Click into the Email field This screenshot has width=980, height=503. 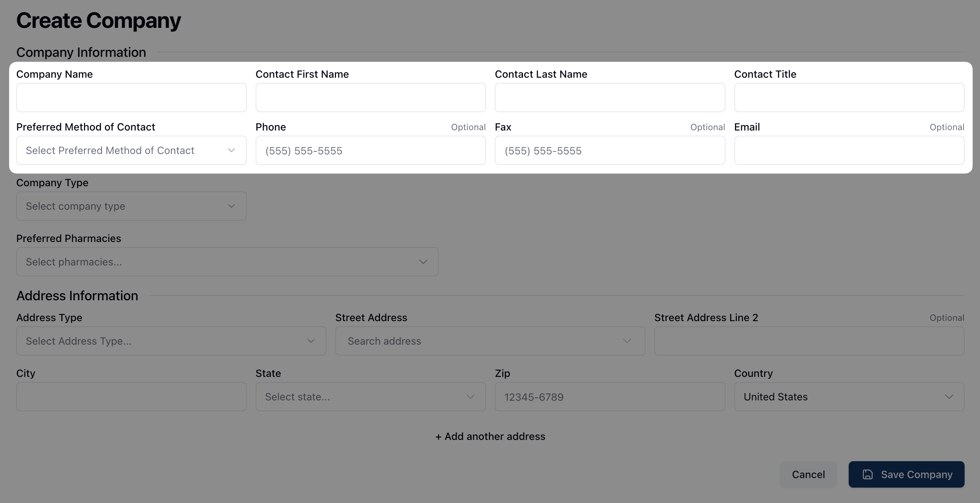pos(849,151)
